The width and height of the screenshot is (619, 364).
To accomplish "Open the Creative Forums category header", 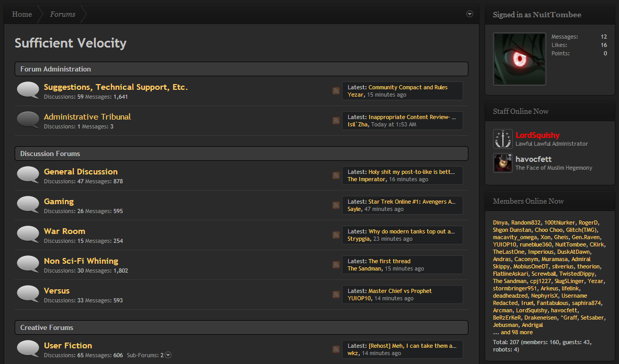I will (47, 327).
